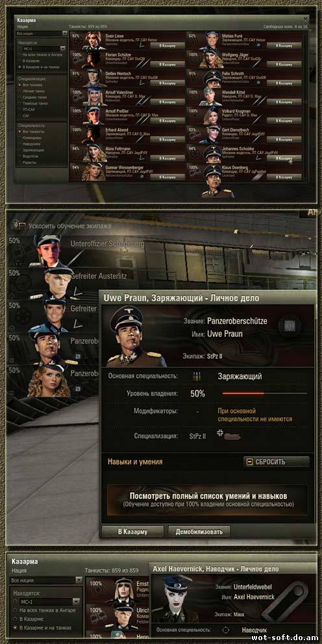Click the Демобилизовать button
Viewport: 322px width, 644px height.
199,532
